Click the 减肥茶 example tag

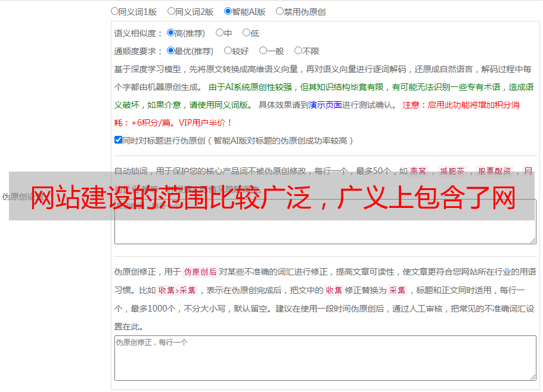tap(452, 171)
